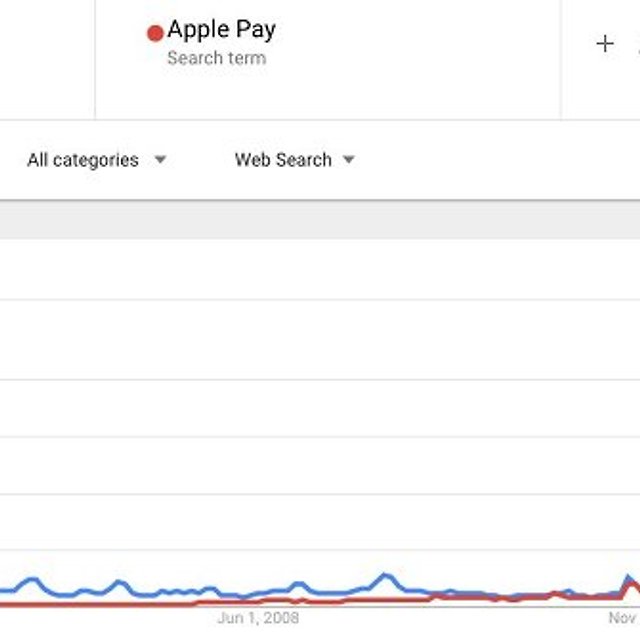Open the All categories dropdown

96,160
